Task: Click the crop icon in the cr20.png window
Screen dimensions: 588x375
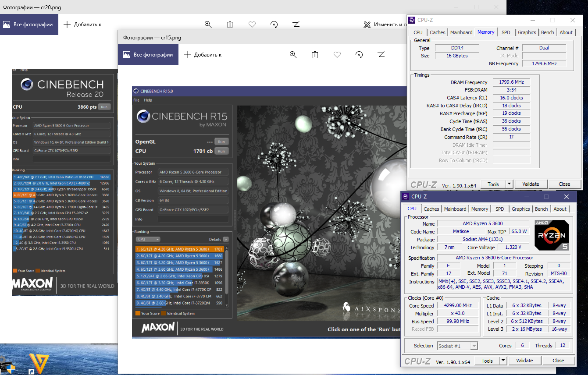Action: [x=296, y=25]
